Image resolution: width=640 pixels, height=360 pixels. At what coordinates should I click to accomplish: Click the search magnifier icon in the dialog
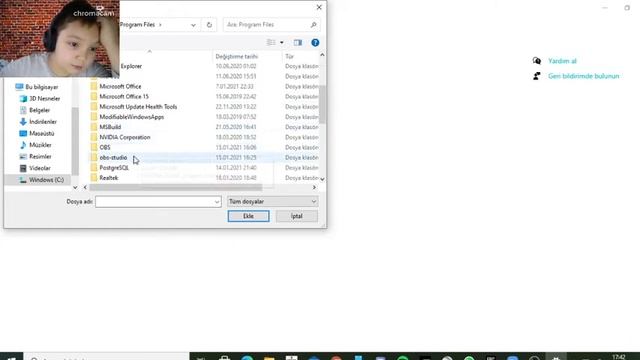point(313,25)
